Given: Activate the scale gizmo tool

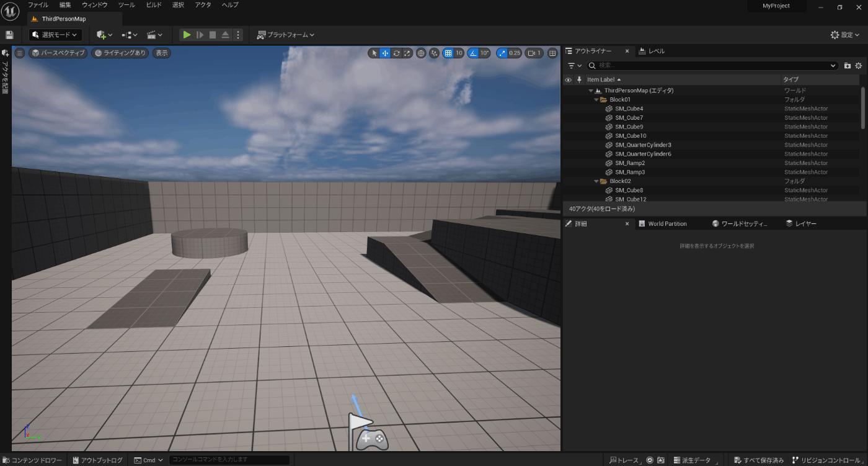Looking at the screenshot, I should click(407, 53).
